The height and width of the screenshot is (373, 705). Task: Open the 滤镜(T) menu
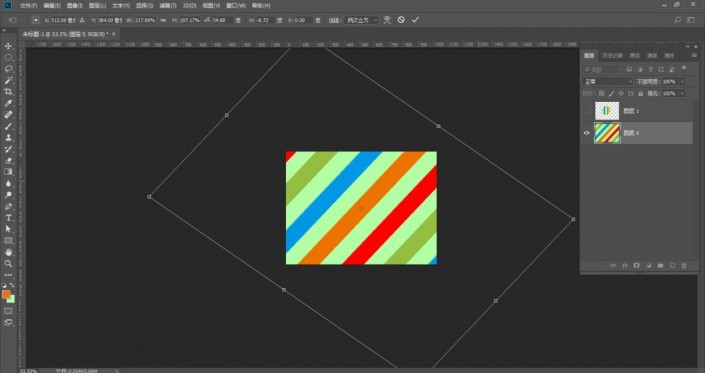click(x=168, y=6)
